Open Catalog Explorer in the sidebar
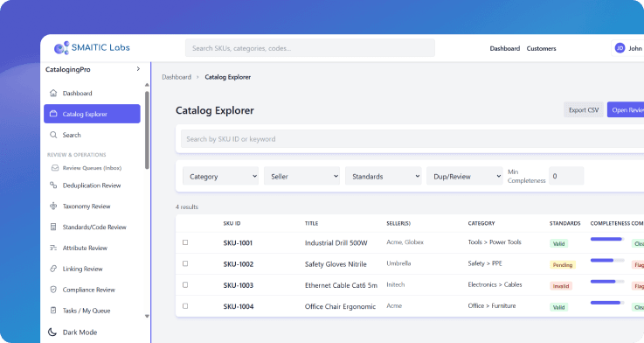The height and width of the screenshot is (343, 644). pyautogui.click(x=92, y=114)
